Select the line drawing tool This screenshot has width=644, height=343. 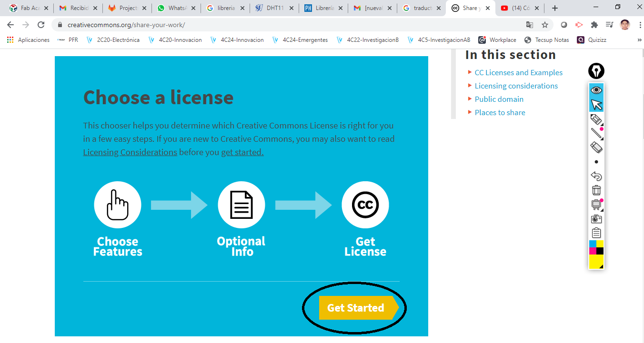(x=596, y=133)
